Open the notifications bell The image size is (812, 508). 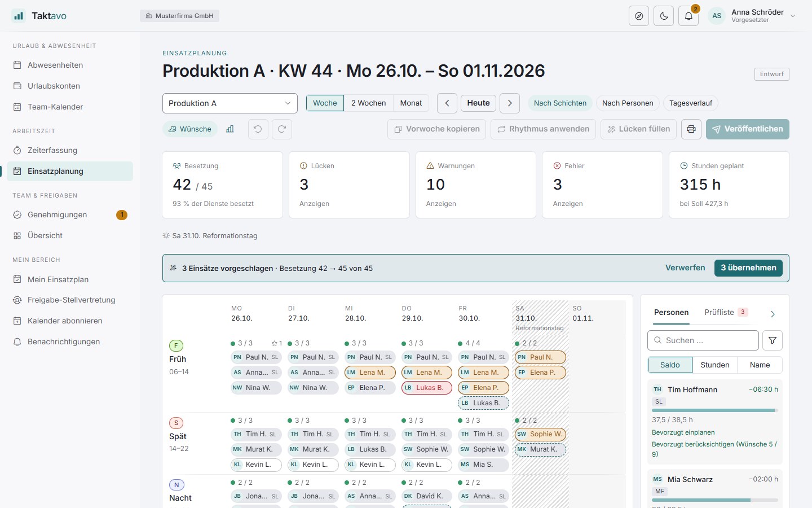689,16
